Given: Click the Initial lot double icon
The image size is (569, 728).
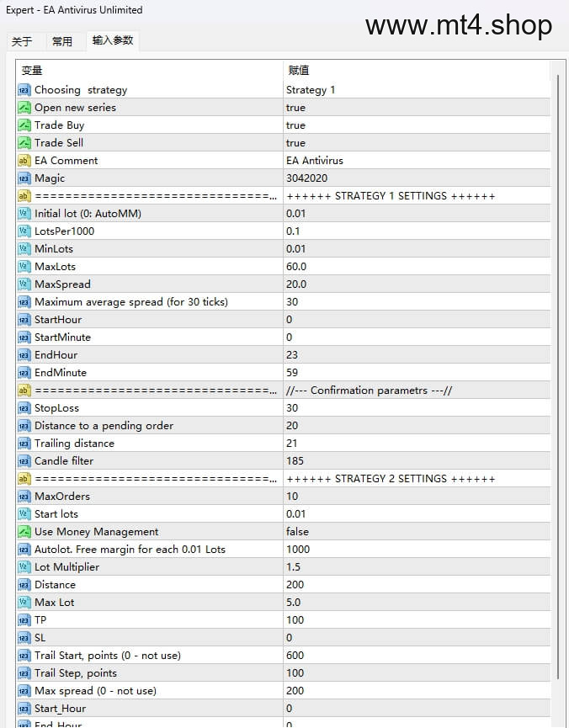Looking at the screenshot, I should [x=24, y=214].
